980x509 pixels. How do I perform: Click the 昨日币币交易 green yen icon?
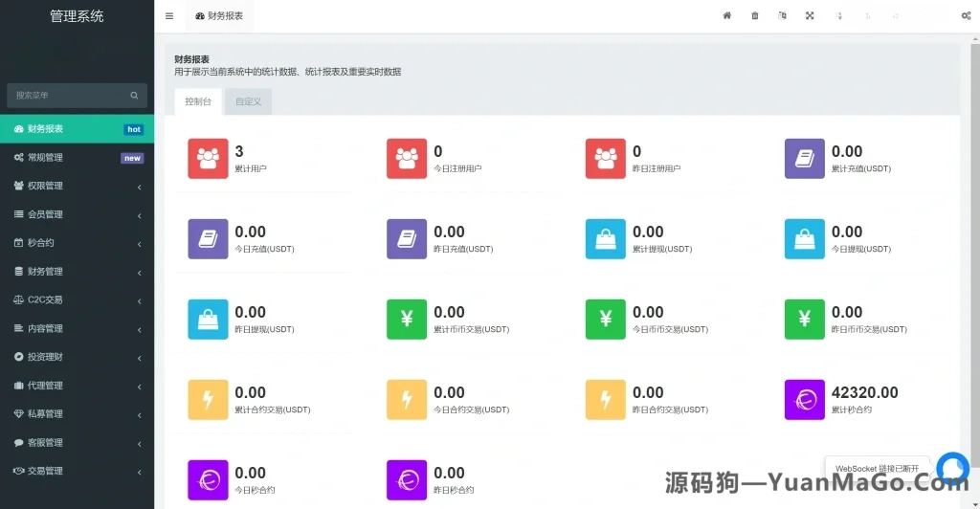(x=804, y=320)
